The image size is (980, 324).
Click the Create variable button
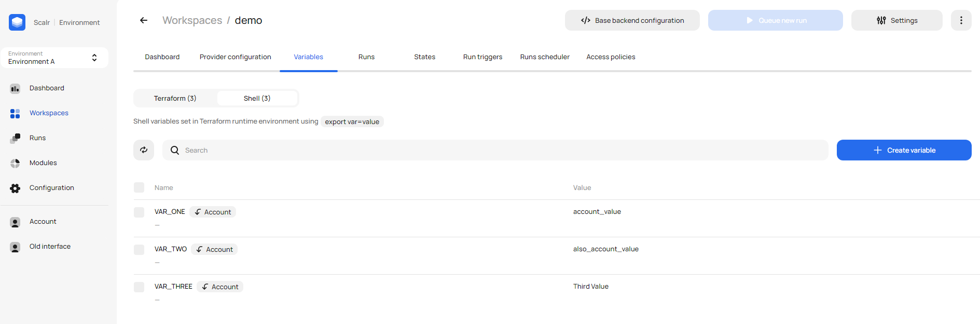pyautogui.click(x=904, y=150)
